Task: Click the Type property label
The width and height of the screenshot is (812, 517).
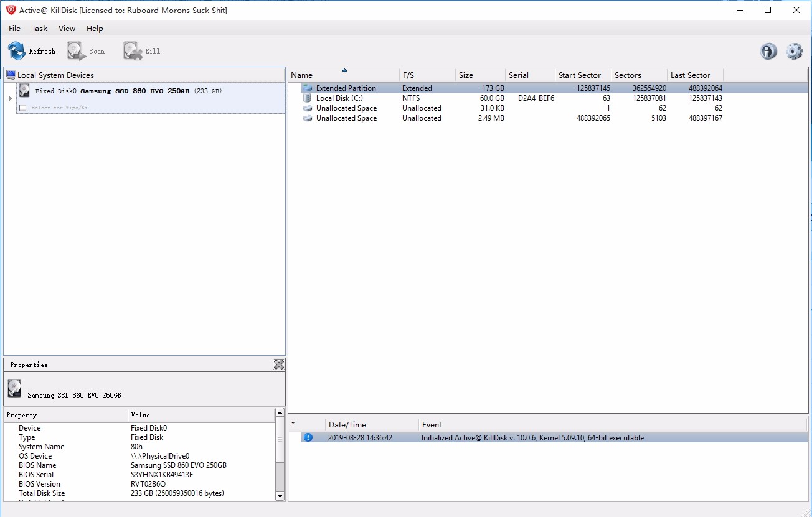Action: coord(27,437)
